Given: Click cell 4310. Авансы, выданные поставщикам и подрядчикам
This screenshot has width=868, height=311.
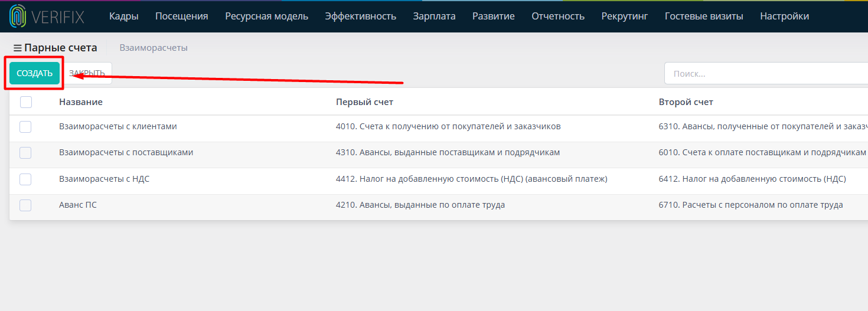Looking at the screenshot, I should (x=448, y=152).
